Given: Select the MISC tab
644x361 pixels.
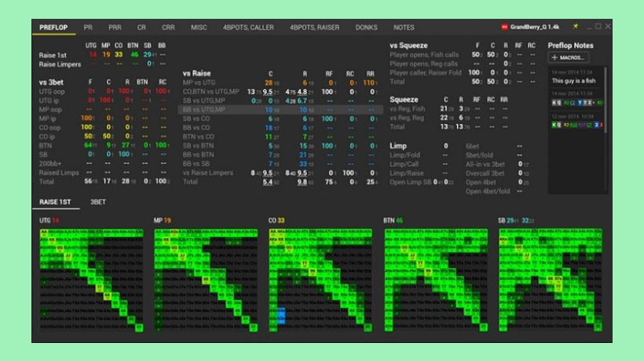Looking at the screenshot, I should pyautogui.click(x=199, y=27).
